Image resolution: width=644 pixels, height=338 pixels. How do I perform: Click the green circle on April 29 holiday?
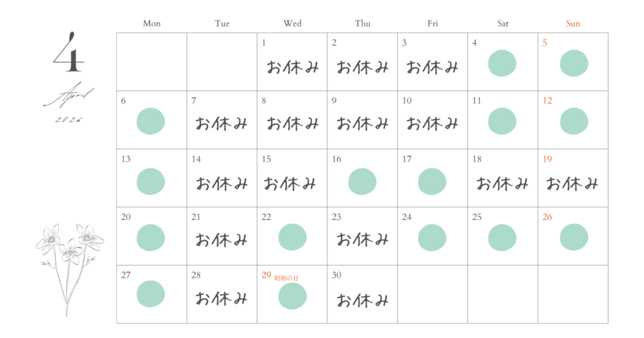(x=292, y=296)
